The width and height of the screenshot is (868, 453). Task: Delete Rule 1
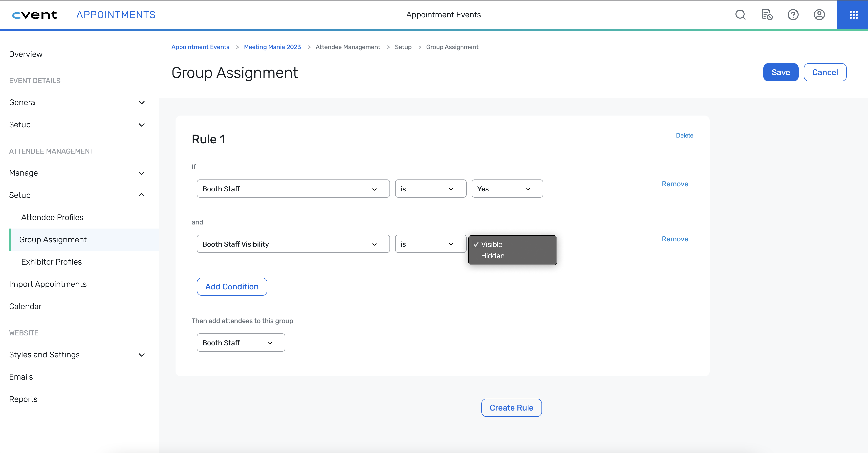pyautogui.click(x=684, y=135)
